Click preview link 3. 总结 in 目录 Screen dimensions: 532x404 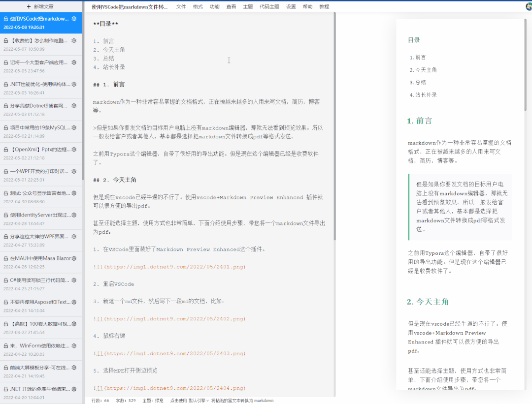(418, 82)
